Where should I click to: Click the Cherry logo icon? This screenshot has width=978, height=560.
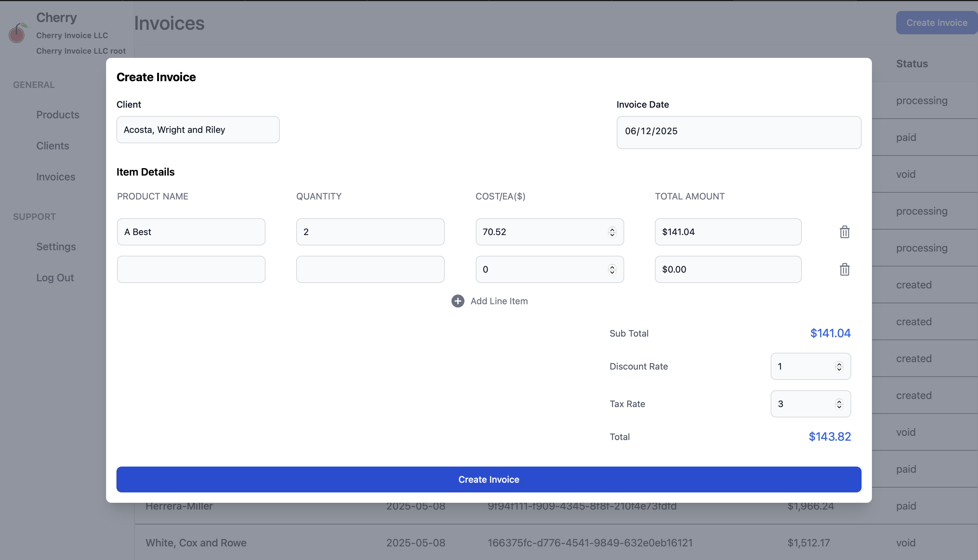tap(18, 33)
